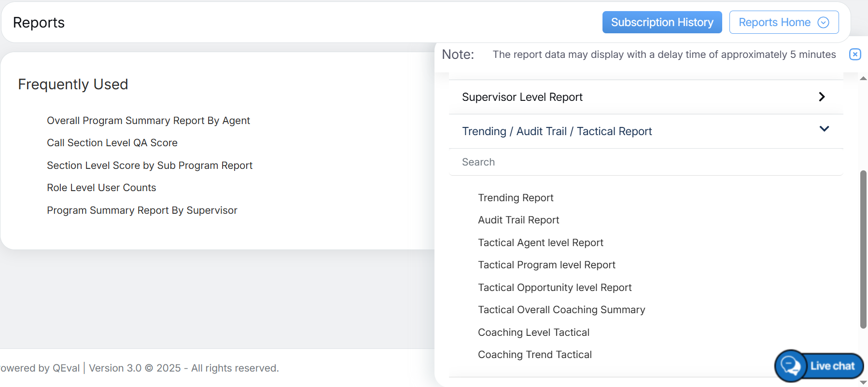The width and height of the screenshot is (868, 387).
Task: Select Tactical Program level Report
Action: pos(546,265)
